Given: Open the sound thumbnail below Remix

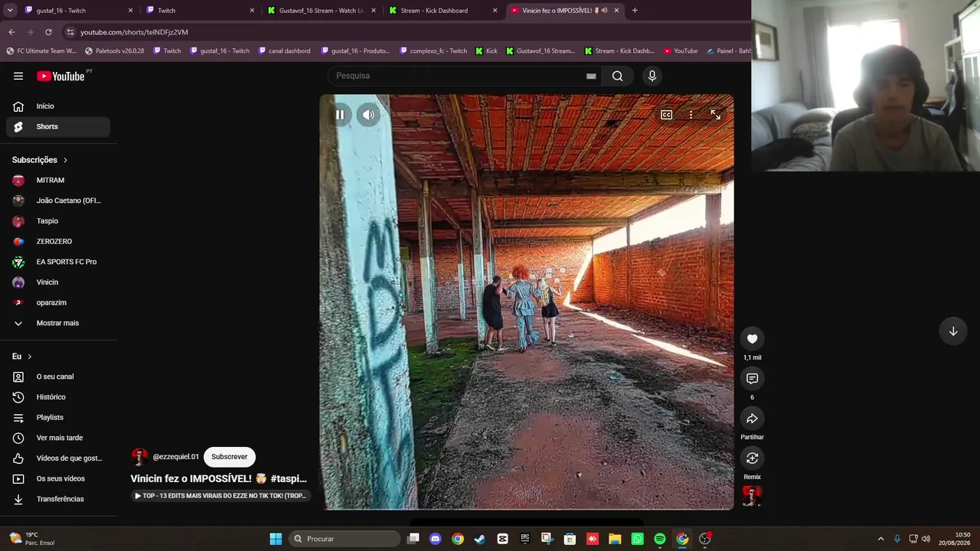Looking at the screenshot, I should pos(752,497).
